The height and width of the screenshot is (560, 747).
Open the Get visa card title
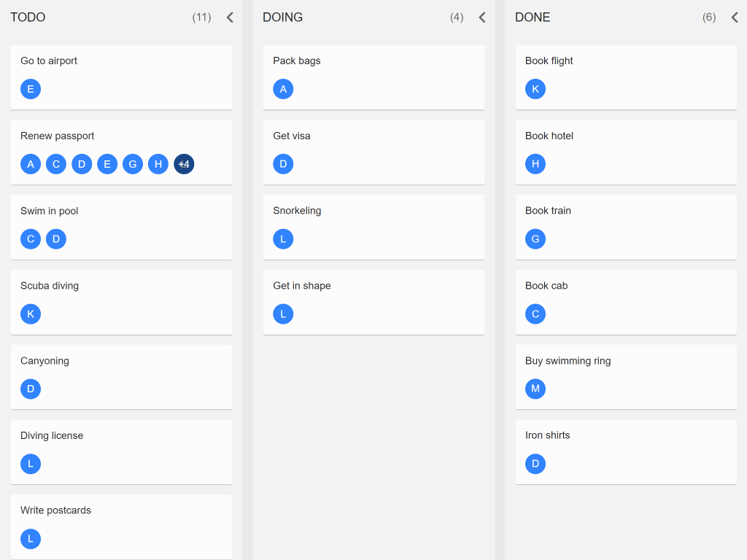pos(292,136)
